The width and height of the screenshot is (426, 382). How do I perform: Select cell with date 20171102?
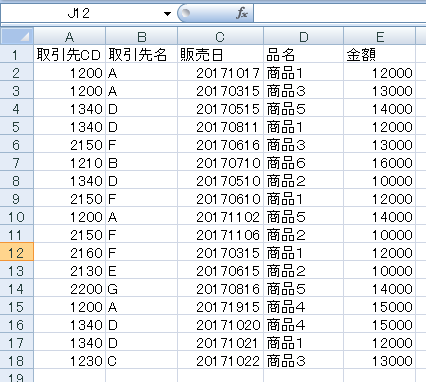pyautogui.click(x=220, y=217)
